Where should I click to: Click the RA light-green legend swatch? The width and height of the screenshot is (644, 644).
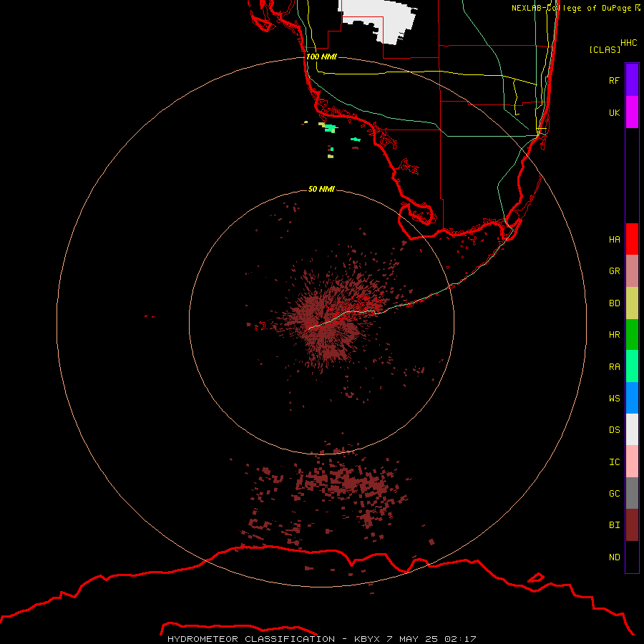[632, 366]
